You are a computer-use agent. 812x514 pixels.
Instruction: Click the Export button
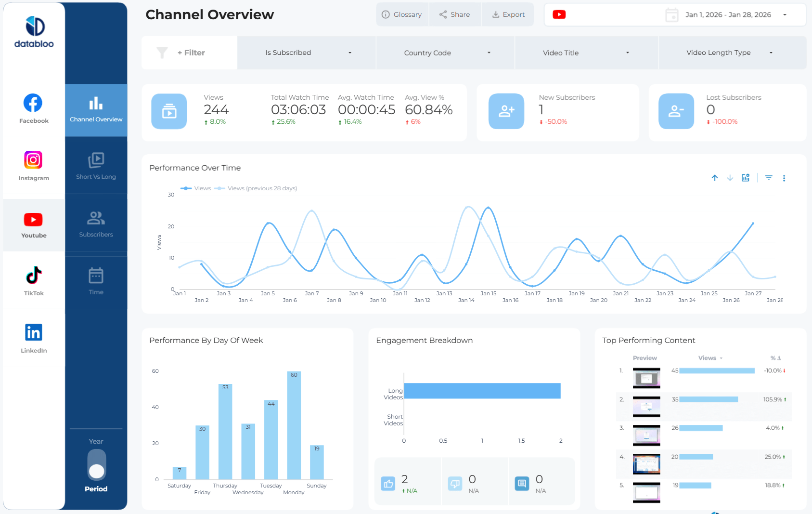point(508,14)
